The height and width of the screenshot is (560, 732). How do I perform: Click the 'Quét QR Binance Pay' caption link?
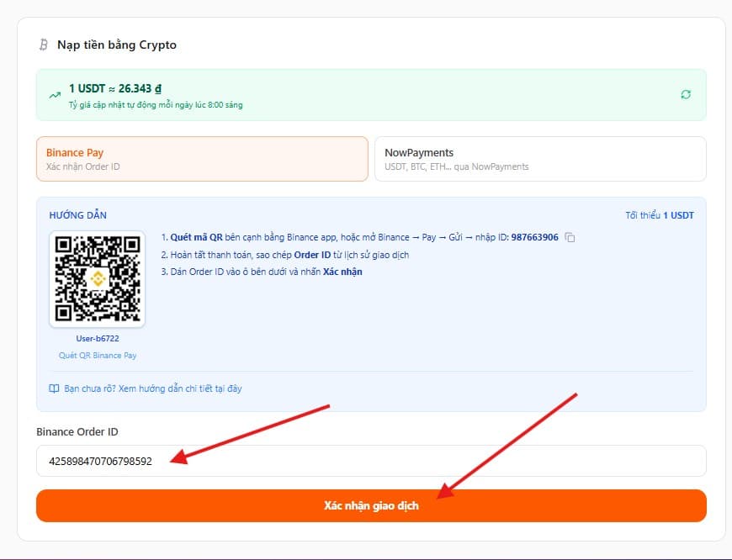tap(97, 356)
